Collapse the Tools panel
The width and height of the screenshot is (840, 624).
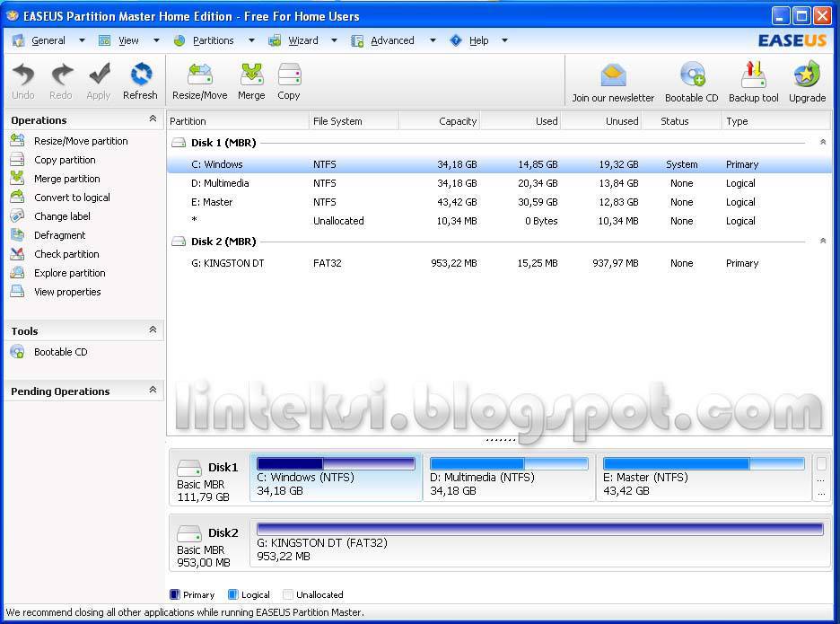(x=153, y=330)
